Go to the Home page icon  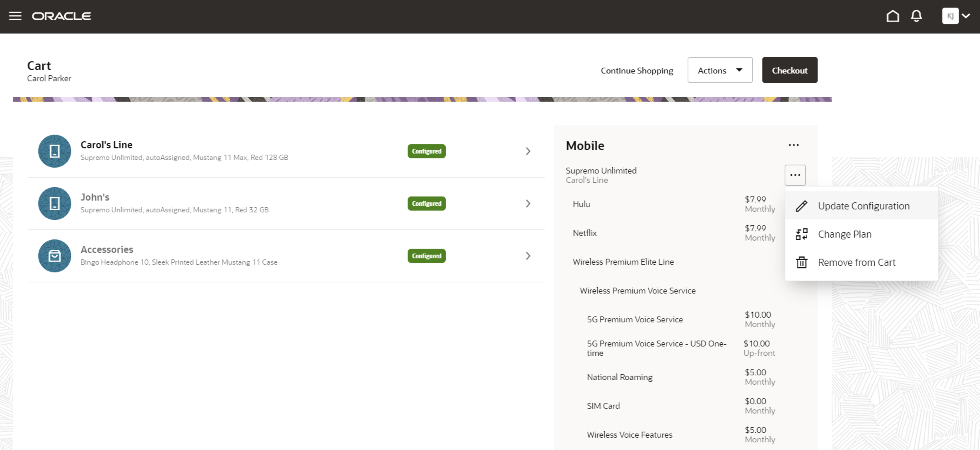893,16
